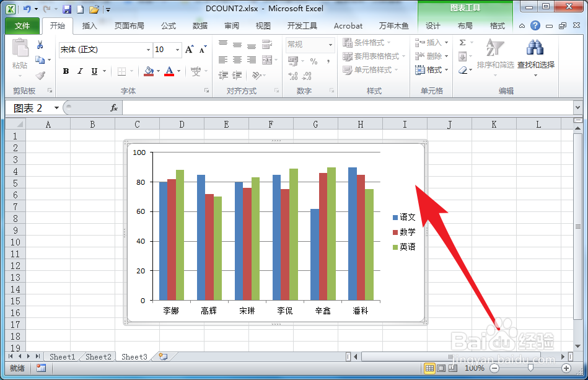This screenshot has height=380, width=588.
Task: Click inside the formula bar input
Action: click(x=348, y=108)
